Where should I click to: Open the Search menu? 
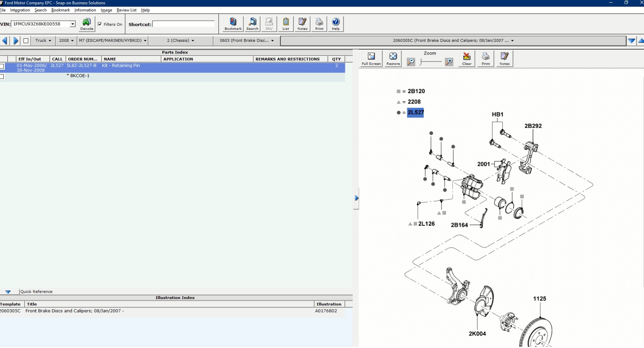(x=41, y=10)
